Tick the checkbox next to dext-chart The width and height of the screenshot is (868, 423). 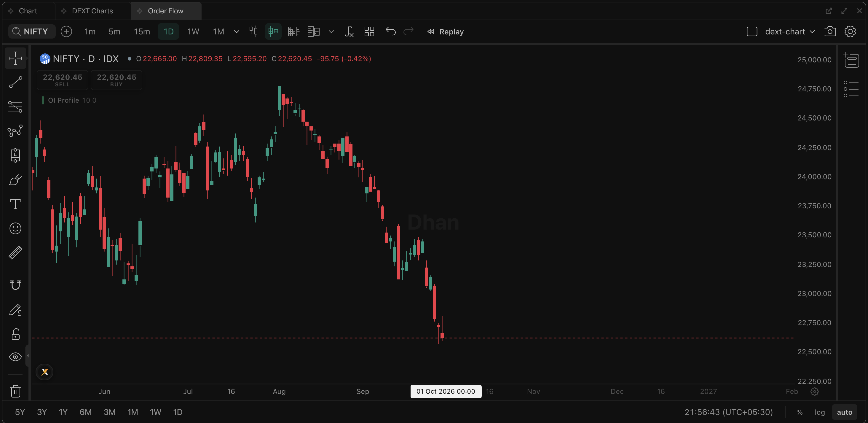click(752, 32)
